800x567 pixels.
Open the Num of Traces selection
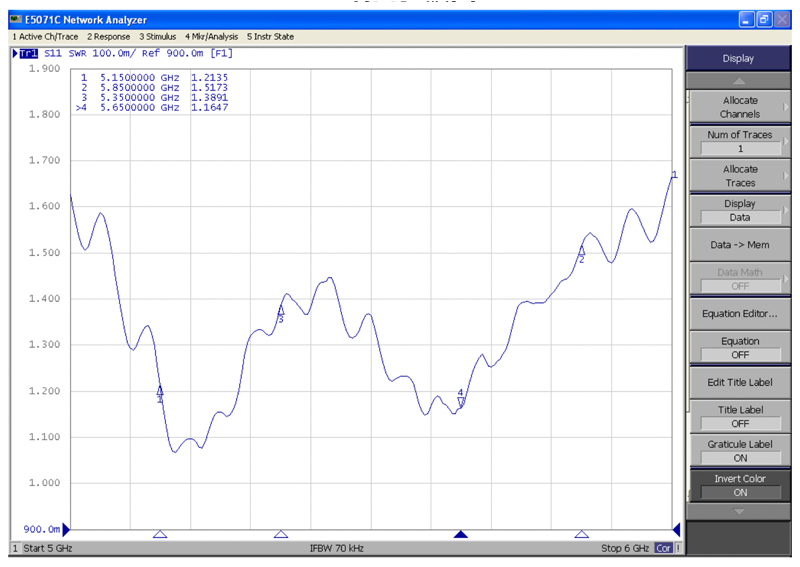(740, 141)
